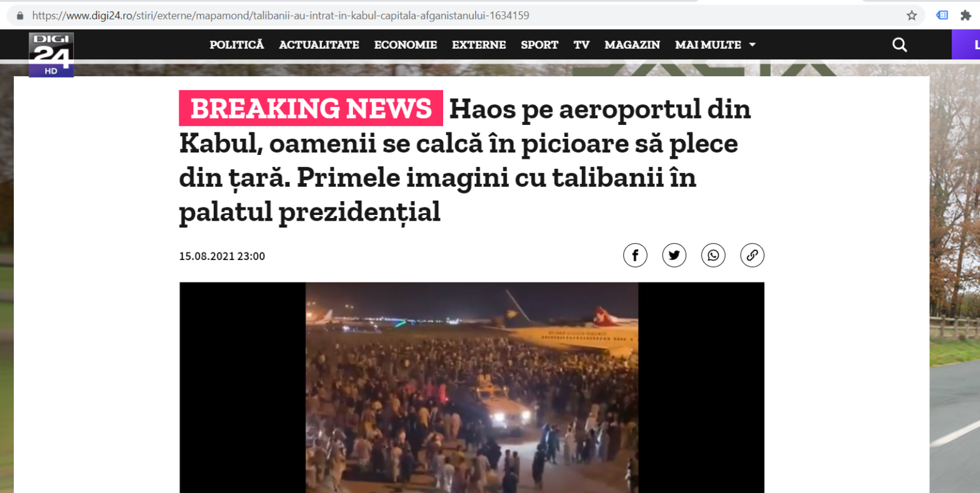The height and width of the screenshot is (493, 980).
Task: Share the article on Facebook
Action: pyautogui.click(x=635, y=255)
